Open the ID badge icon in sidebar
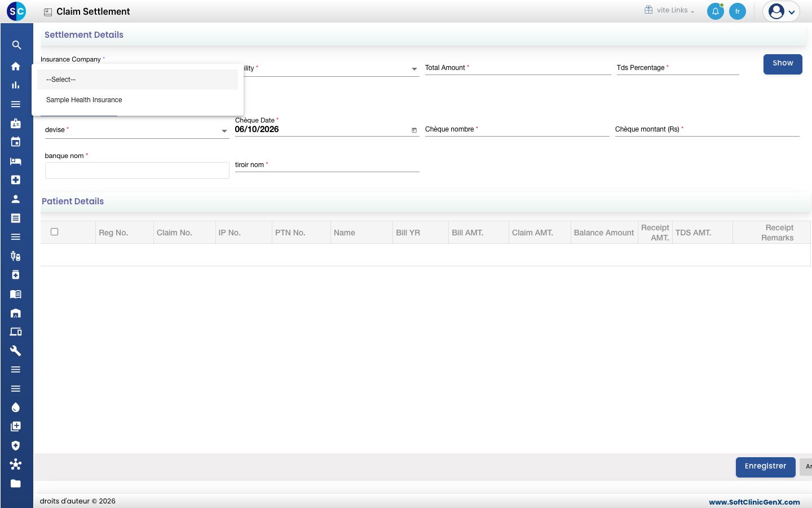The image size is (812, 508). pos(16,123)
